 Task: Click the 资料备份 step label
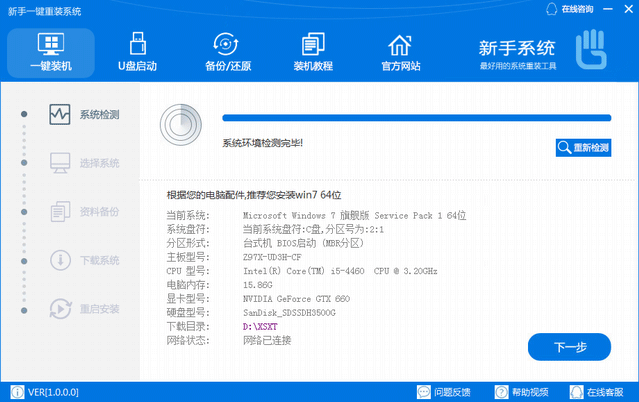pos(99,212)
